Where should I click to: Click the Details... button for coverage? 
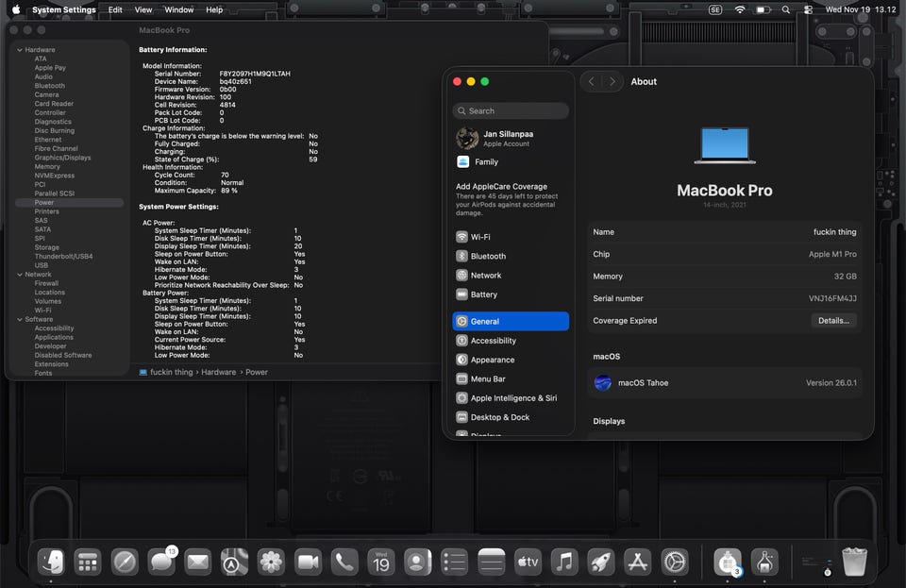833,321
